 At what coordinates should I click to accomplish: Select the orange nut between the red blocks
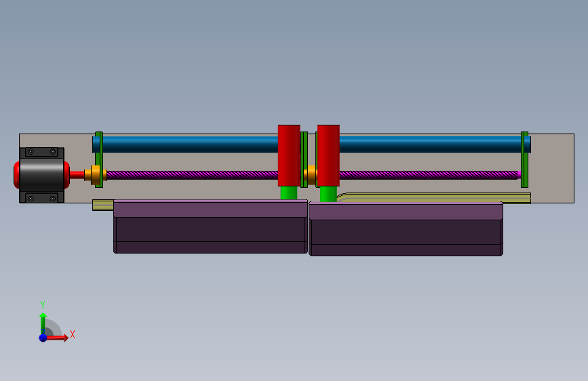[x=312, y=175]
